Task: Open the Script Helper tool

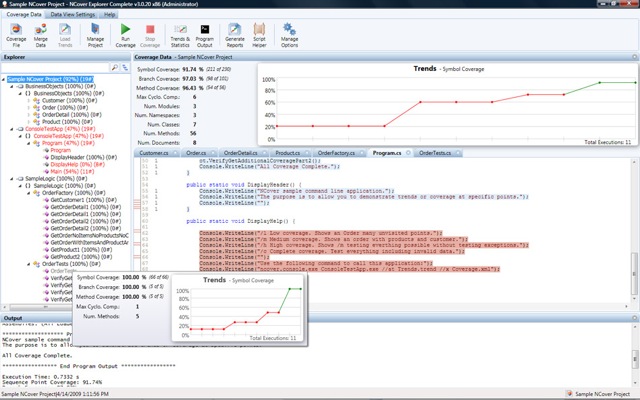Action: click(x=260, y=34)
